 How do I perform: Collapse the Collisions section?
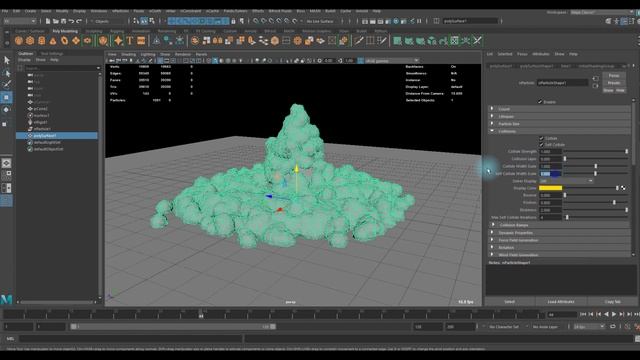click(x=559, y=131)
